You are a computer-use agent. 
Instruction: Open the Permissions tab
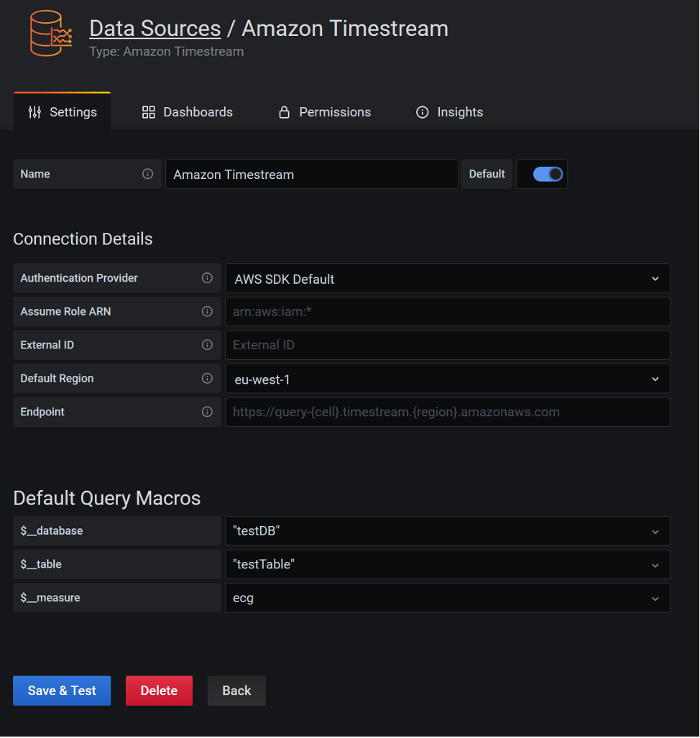coord(325,112)
